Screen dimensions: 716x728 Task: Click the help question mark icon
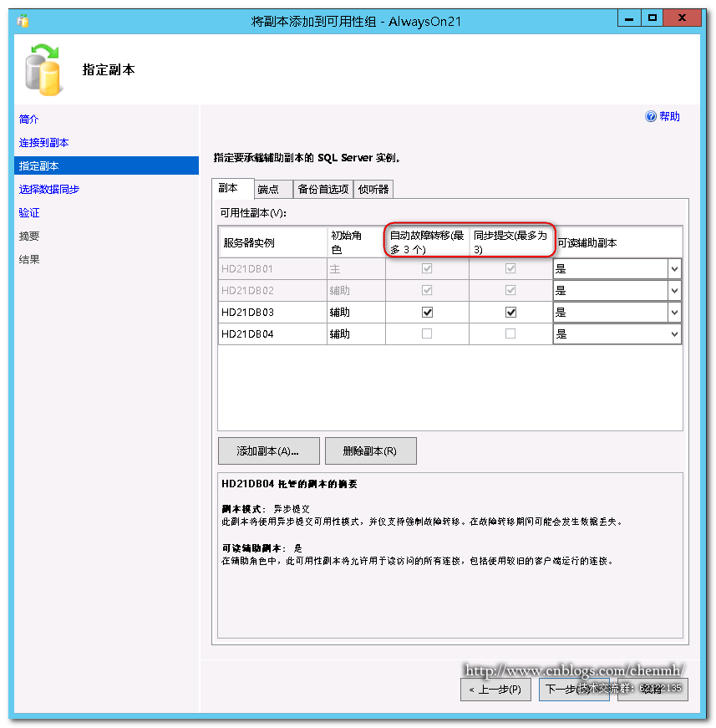click(x=651, y=117)
